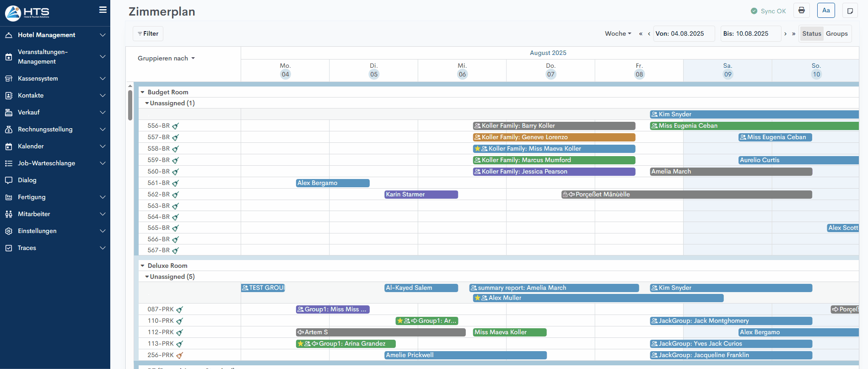
Task: Click the print icon button
Action: pyautogui.click(x=802, y=11)
